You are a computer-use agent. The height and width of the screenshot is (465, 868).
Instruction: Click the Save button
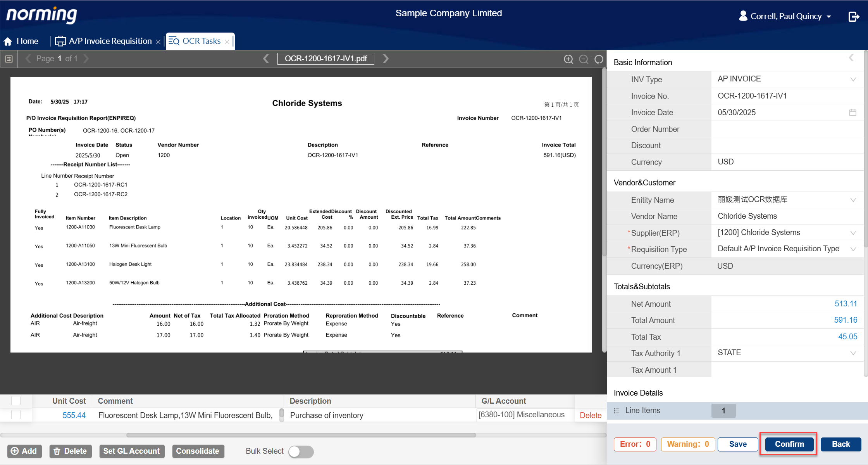738,444
